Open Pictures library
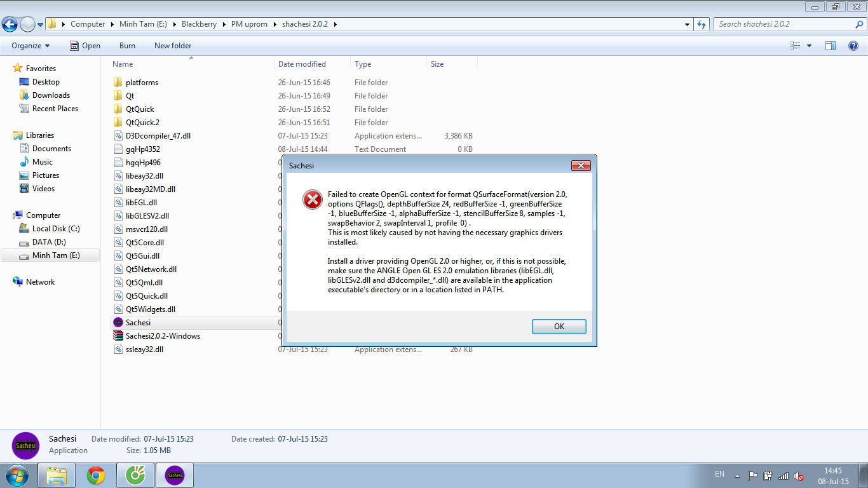The image size is (868, 488). [46, 175]
